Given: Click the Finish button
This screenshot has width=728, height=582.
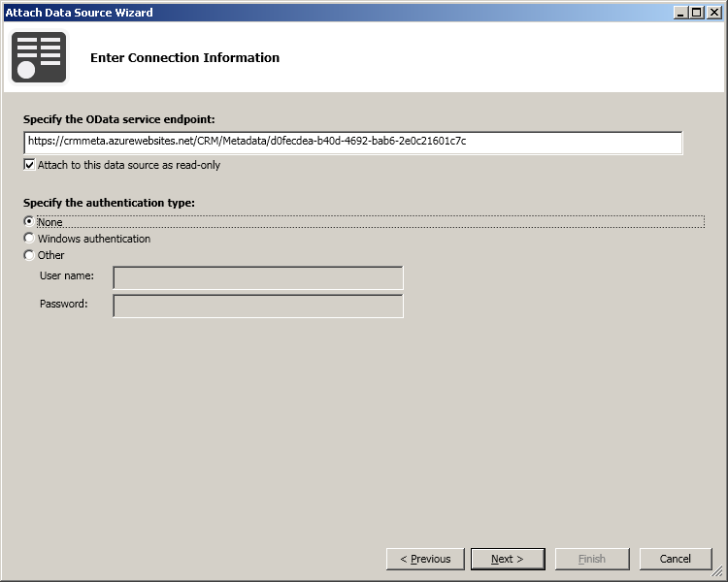Looking at the screenshot, I should pos(591,559).
